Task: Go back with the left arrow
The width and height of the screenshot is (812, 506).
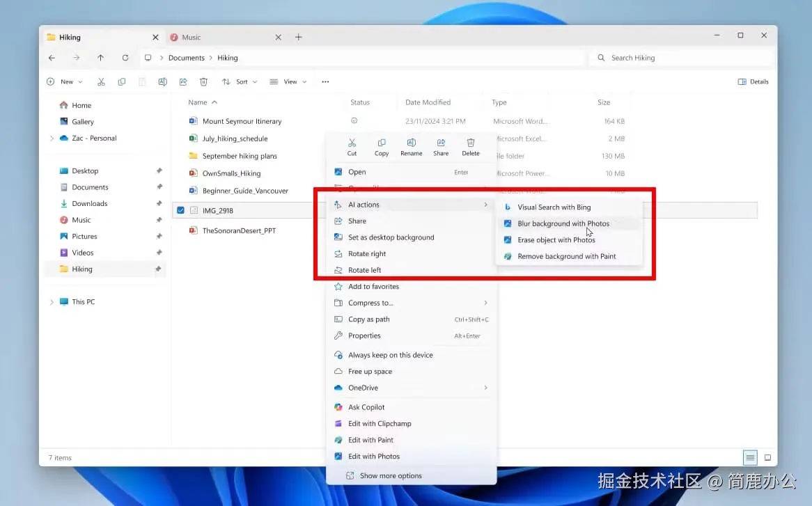Action: click(52, 58)
